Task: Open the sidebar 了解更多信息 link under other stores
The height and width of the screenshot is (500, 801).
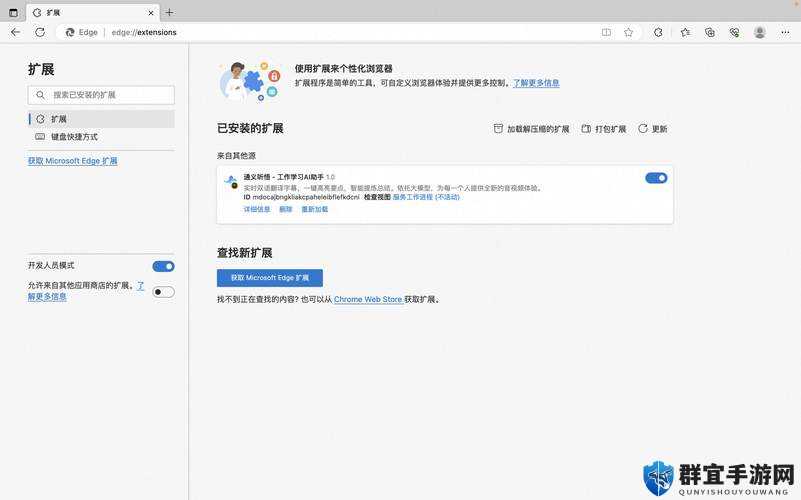Action: tap(47, 297)
